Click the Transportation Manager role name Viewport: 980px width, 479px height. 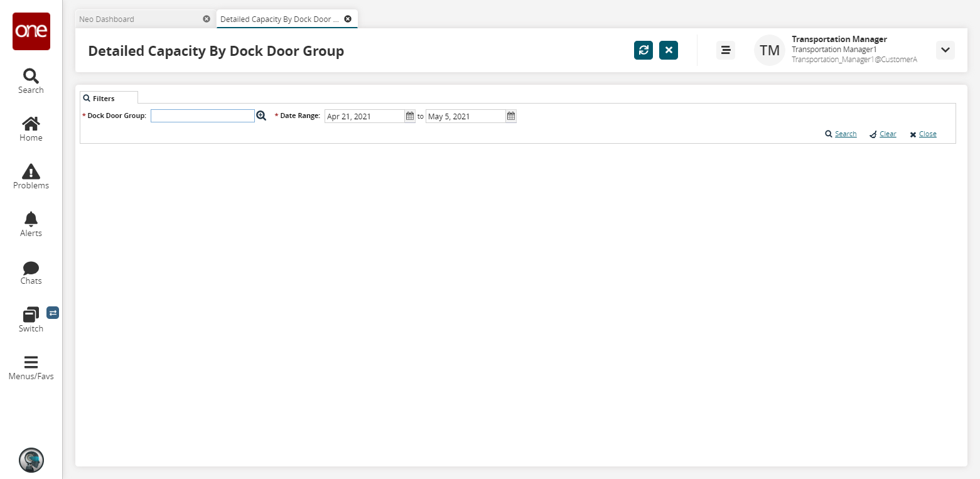[x=839, y=39]
